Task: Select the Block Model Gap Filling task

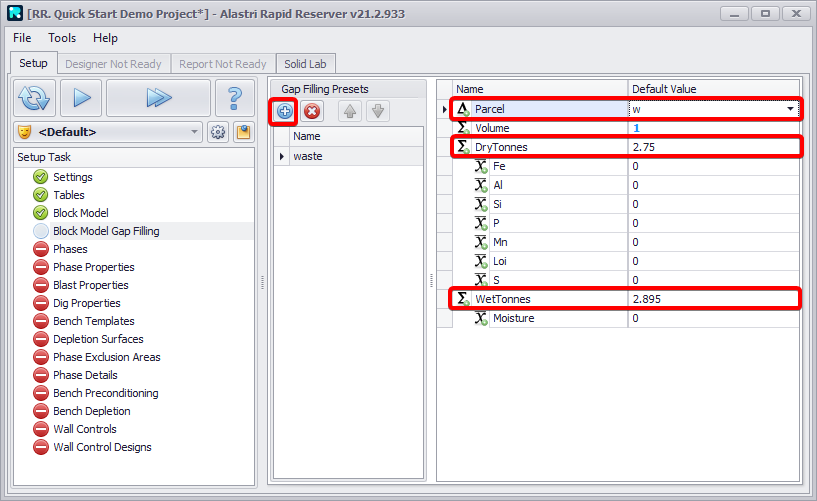Action: coord(106,231)
